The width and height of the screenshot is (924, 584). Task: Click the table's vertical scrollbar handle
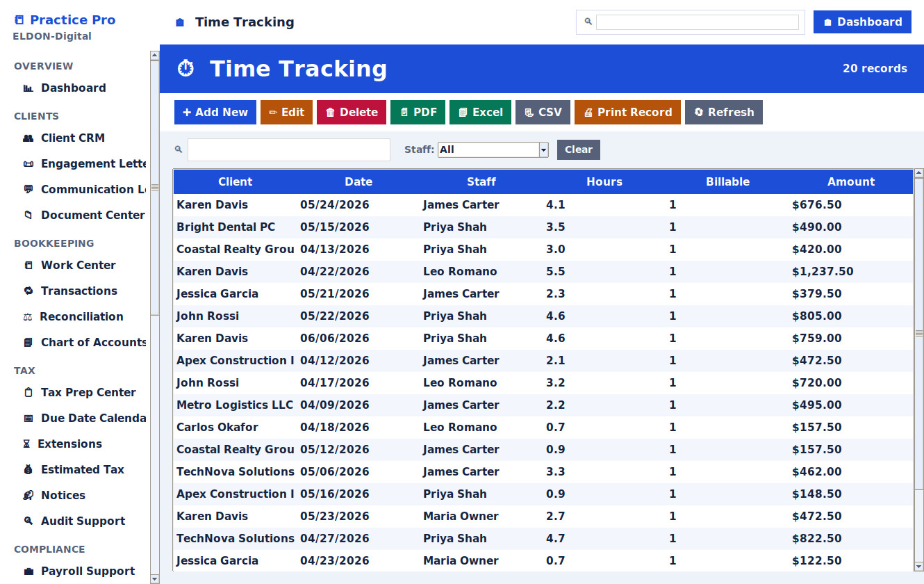[919, 334]
